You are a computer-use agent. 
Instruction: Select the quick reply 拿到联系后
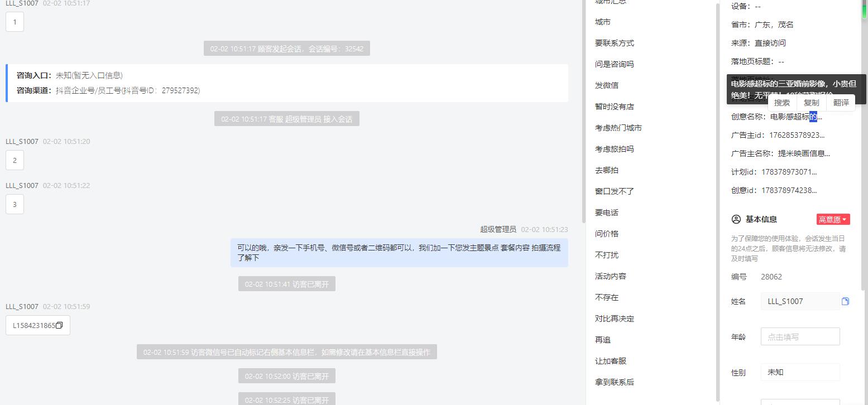[615, 382]
